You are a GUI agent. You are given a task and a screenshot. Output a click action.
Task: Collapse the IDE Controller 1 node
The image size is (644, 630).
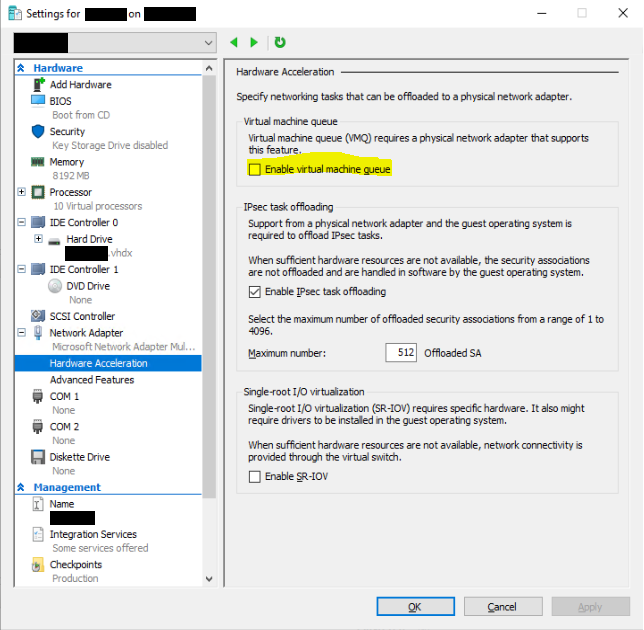pos(22,269)
